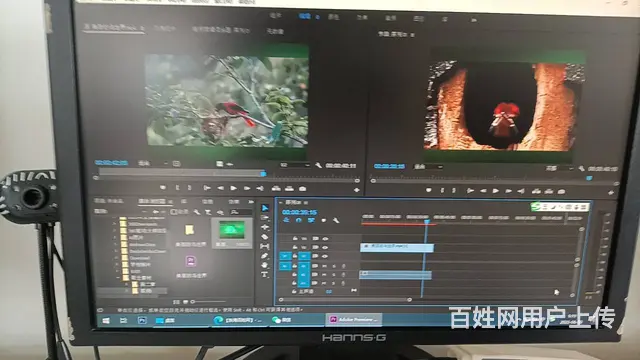640x360 pixels.
Task: Open the Project panel tab
Action: 109,201
